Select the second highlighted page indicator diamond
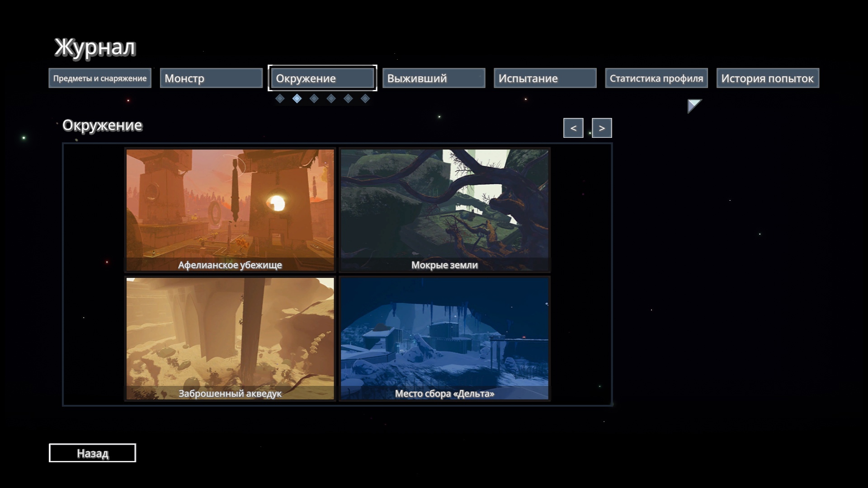868x488 pixels. point(297,99)
